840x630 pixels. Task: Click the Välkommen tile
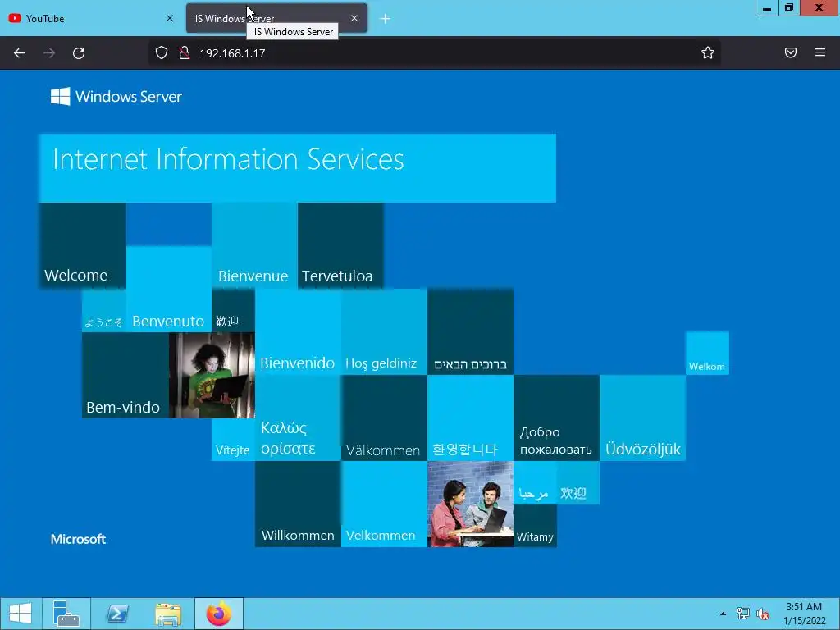pos(384,418)
